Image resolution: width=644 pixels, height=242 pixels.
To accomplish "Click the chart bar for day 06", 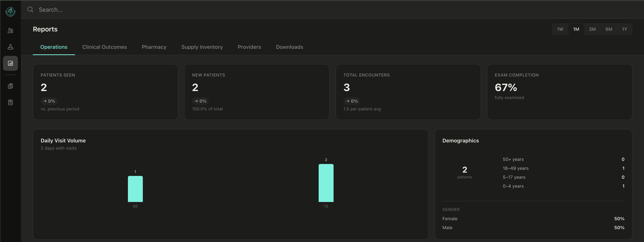I will [135, 189].
